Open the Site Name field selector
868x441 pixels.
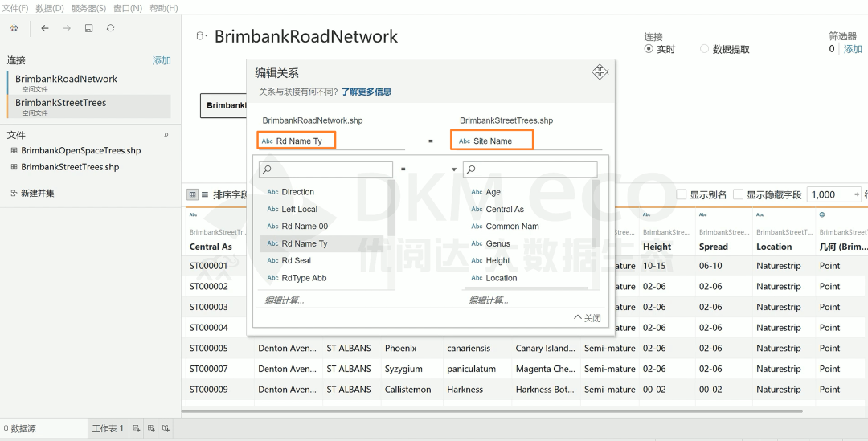point(492,141)
